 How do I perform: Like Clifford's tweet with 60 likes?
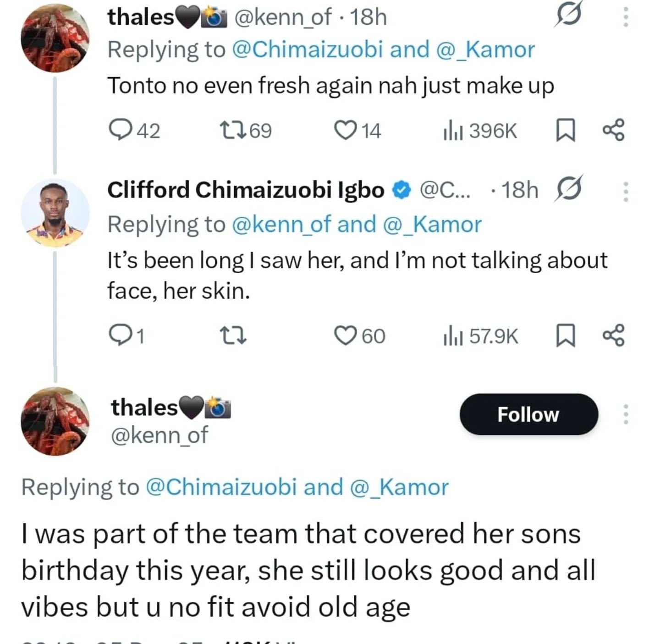coord(344,336)
